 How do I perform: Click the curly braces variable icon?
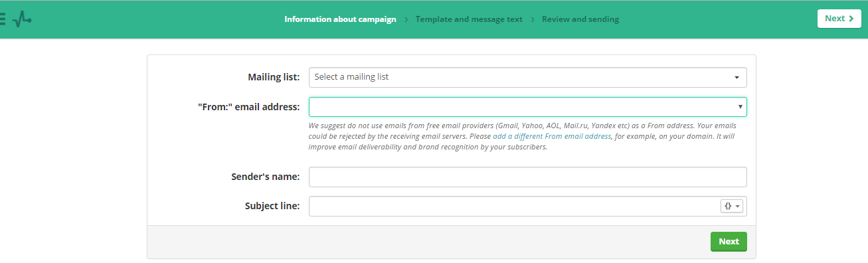pyautogui.click(x=728, y=206)
